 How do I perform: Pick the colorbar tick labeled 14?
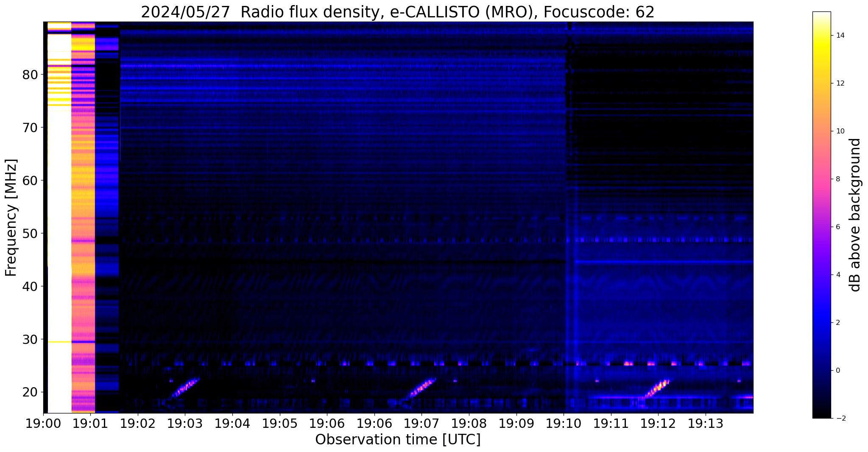840,36
